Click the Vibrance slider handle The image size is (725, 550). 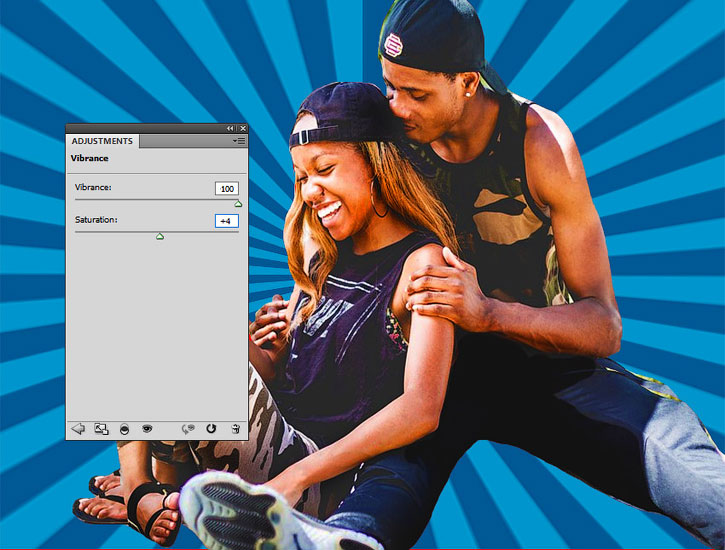(x=238, y=204)
